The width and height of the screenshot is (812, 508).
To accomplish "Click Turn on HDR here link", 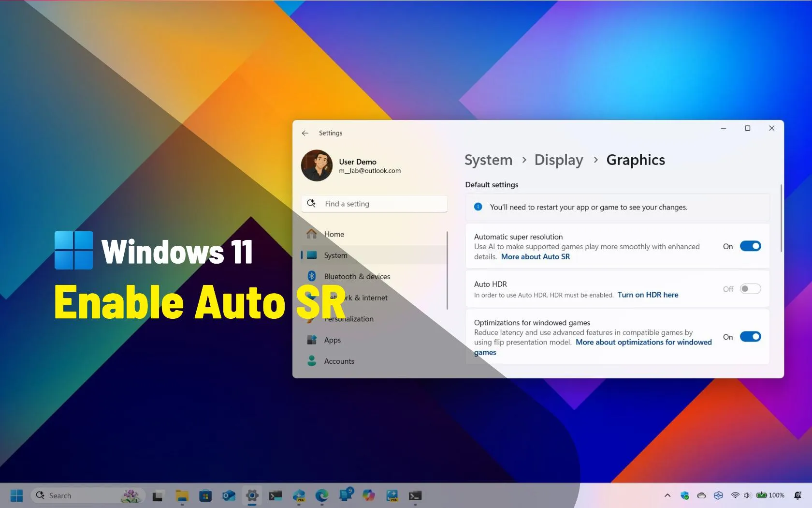I will pyautogui.click(x=648, y=295).
